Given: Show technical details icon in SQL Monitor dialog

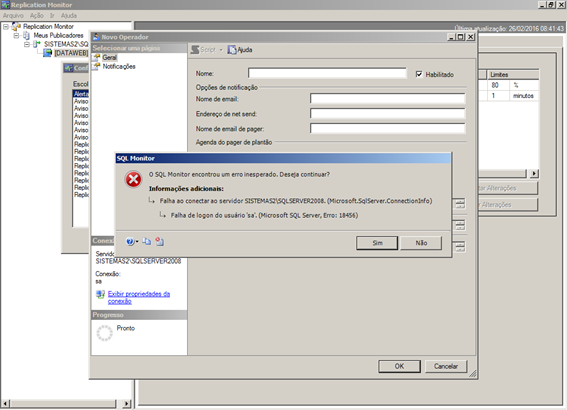Looking at the screenshot, I should pos(159,242).
